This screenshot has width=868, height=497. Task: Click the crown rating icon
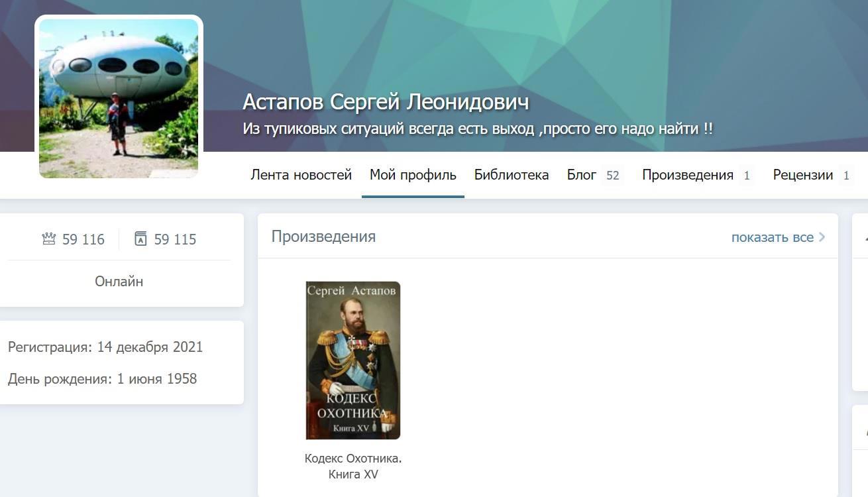point(49,239)
